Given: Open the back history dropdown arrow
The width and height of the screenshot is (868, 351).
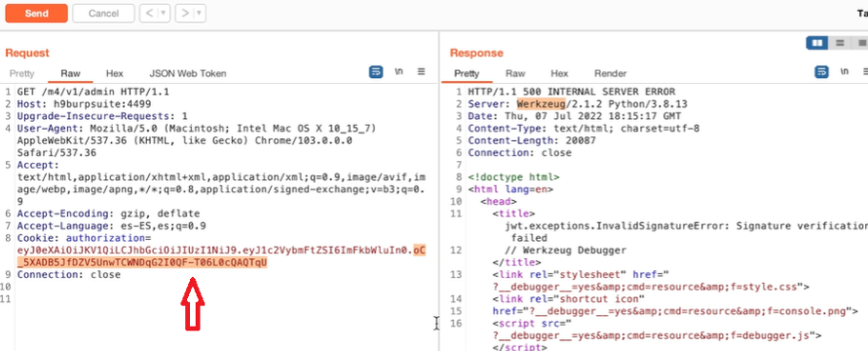Looking at the screenshot, I should pos(164,14).
